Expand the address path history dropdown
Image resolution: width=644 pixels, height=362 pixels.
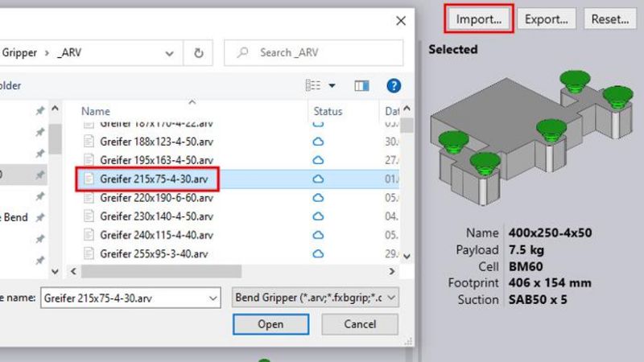[169, 53]
